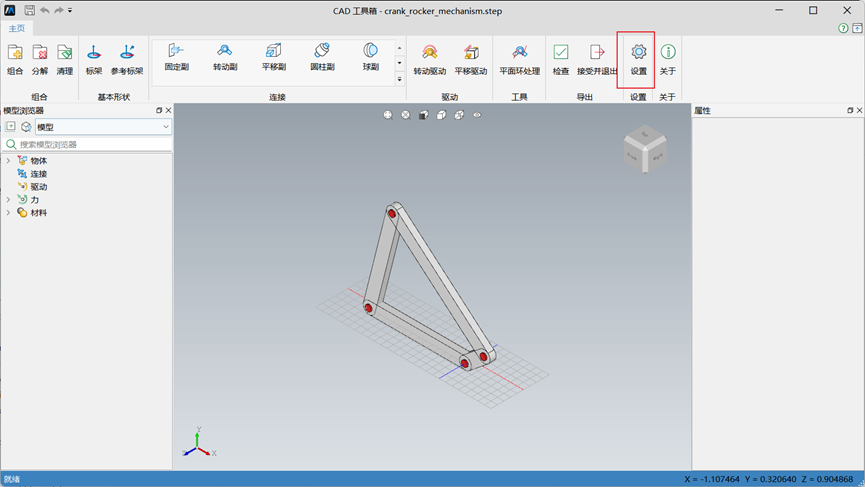Screen dimensions: 865x487
Task: Click the 搜索模型浏览器 search field
Action: 87,145
